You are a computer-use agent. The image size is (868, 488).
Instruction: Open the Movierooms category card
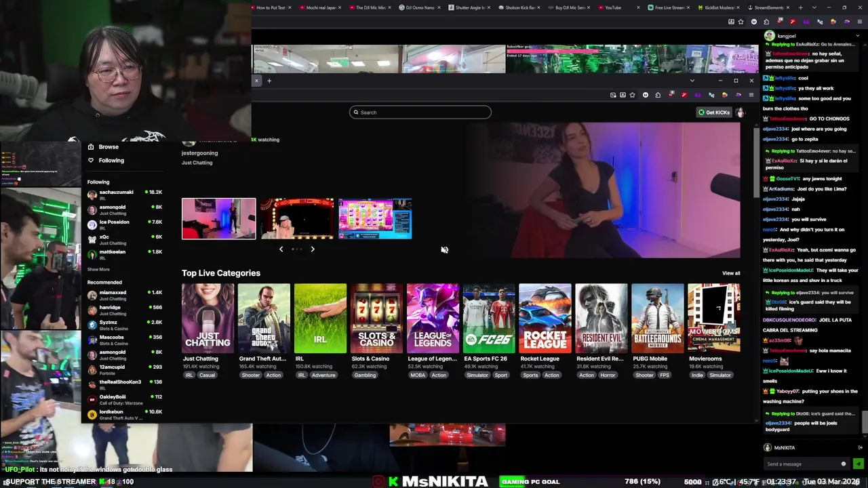tap(714, 318)
